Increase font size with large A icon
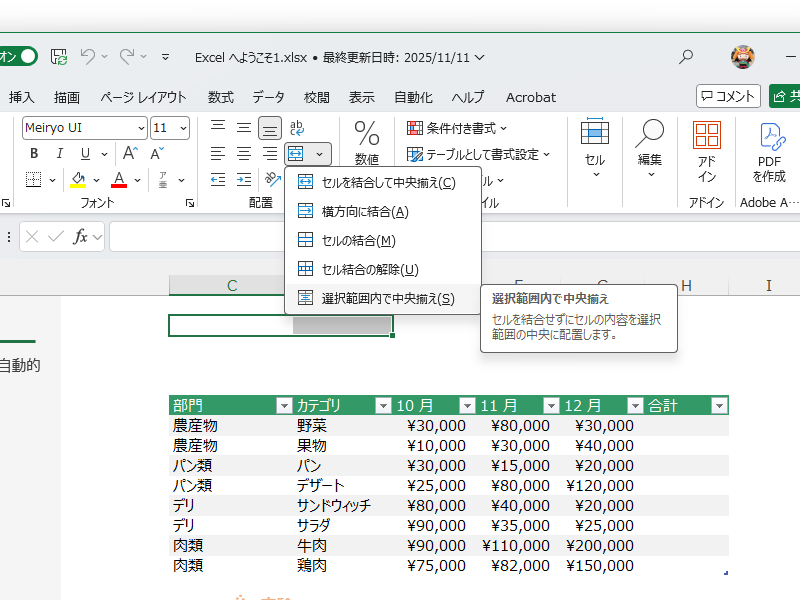This screenshot has height=600, width=800. coord(130,153)
